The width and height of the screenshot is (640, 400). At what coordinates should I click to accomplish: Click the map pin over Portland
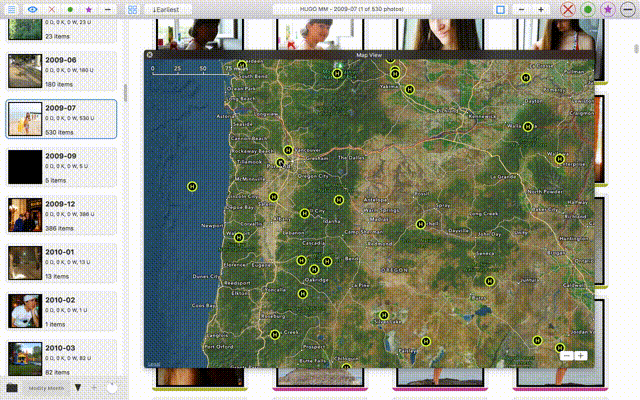280,162
